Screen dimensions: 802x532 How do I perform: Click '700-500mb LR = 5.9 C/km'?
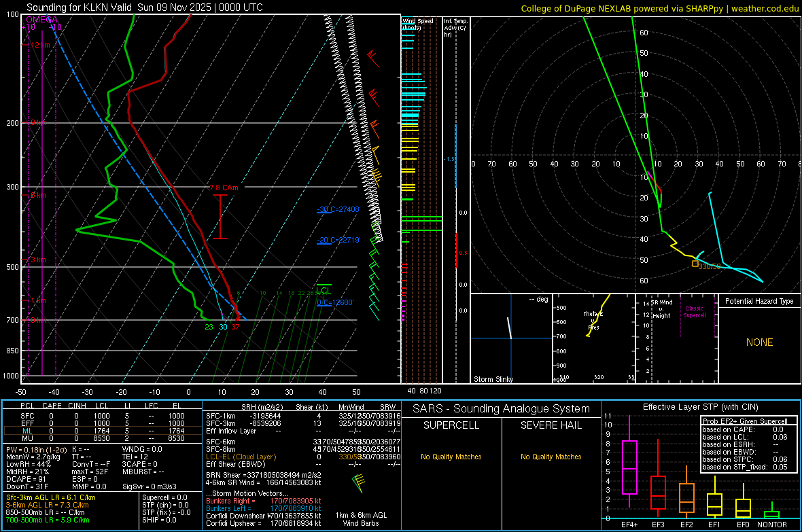coord(48,520)
